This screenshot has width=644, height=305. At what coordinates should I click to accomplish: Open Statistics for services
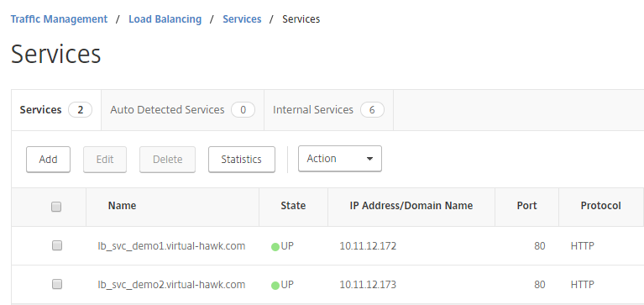tap(242, 160)
